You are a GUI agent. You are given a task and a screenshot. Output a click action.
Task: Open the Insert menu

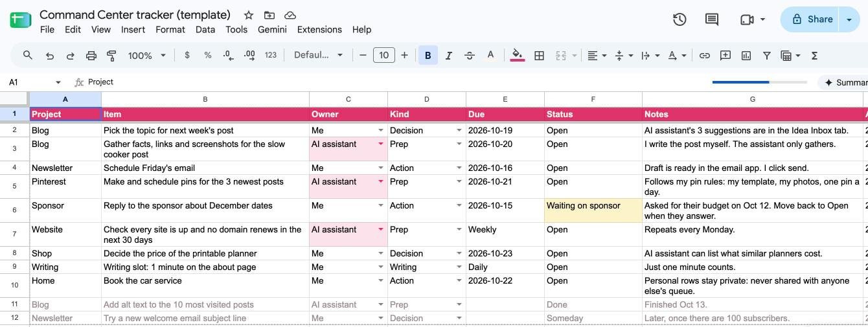click(133, 30)
